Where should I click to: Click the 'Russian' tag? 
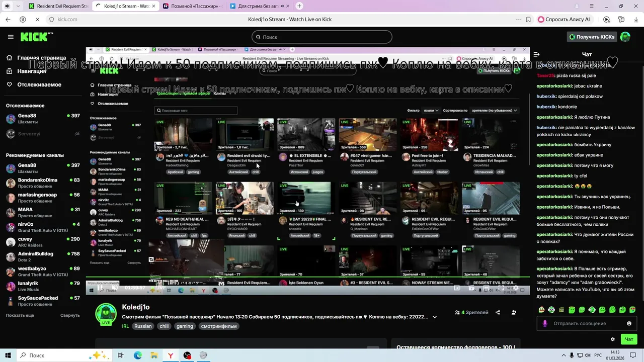143,326
